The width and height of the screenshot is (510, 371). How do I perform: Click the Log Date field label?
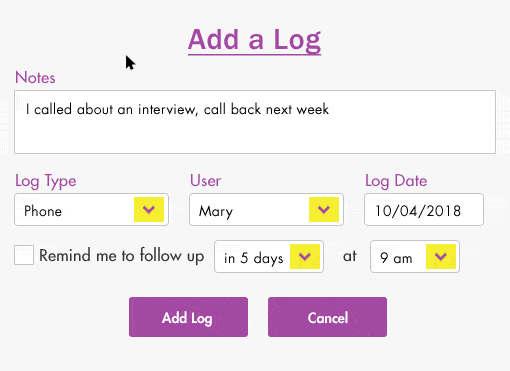point(396,181)
